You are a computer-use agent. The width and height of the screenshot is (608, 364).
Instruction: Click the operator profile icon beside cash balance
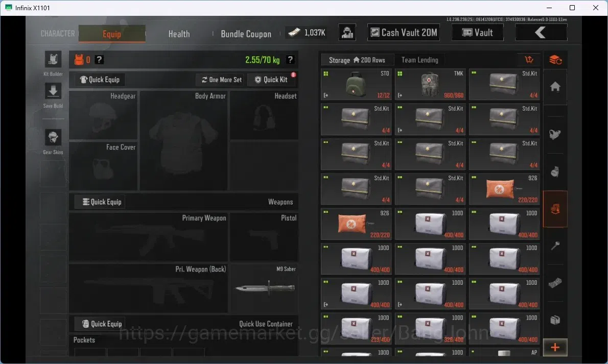point(347,33)
